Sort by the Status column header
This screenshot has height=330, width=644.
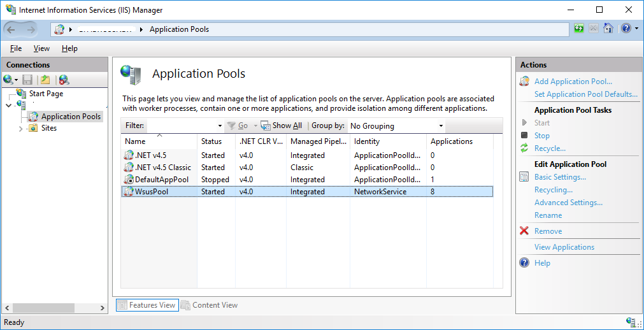click(x=217, y=141)
